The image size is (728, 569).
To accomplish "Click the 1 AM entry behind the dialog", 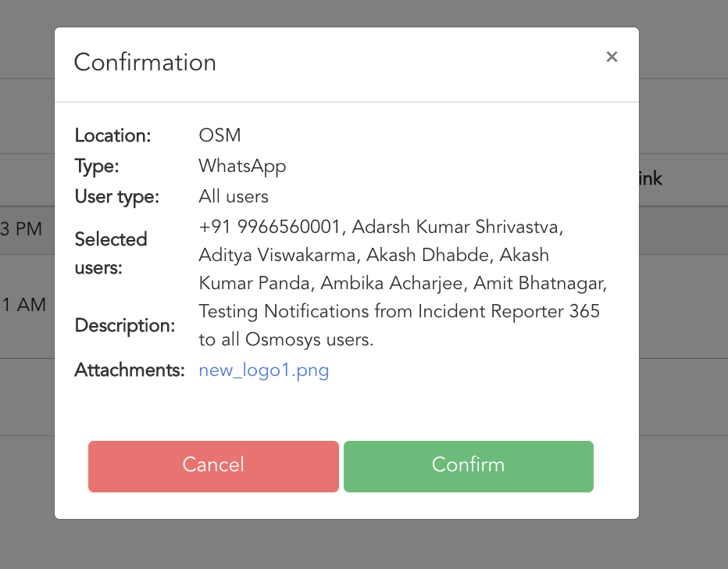I will [x=23, y=305].
